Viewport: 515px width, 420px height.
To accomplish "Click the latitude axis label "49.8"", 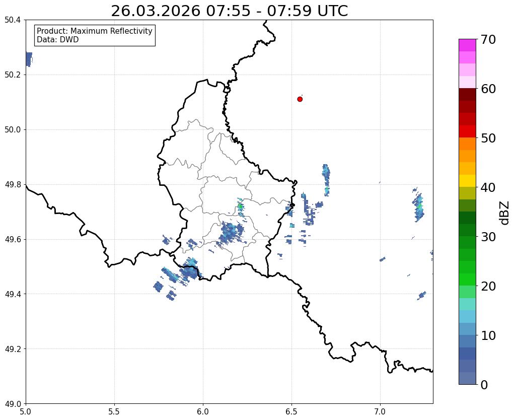I will (13, 185).
